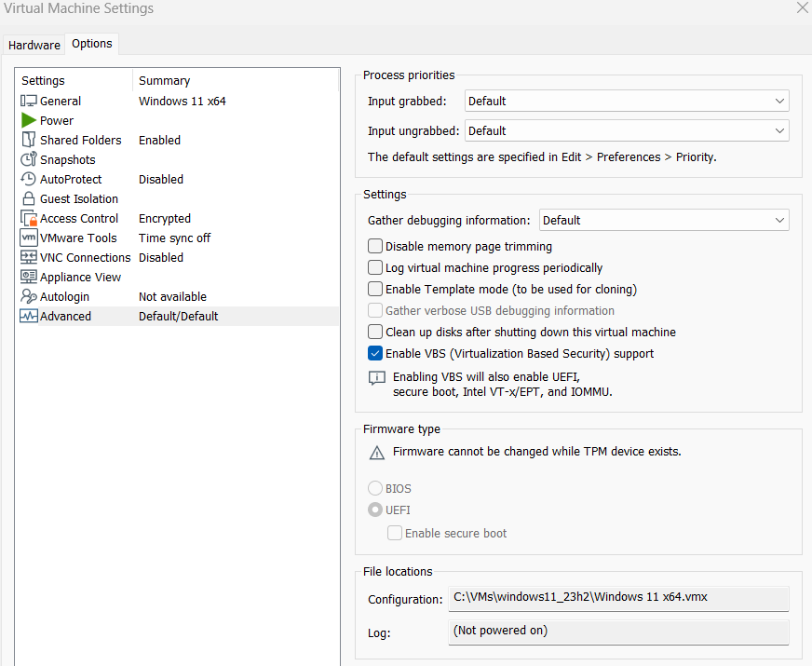
Task: Select the General settings icon
Action: (x=29, y=101)
